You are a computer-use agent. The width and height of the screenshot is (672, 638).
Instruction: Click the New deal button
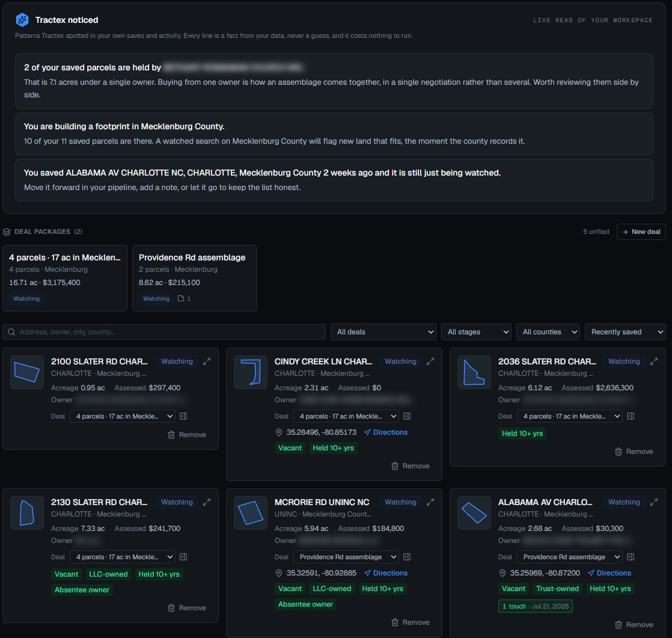pyautogui.click(x=641, y=232)
